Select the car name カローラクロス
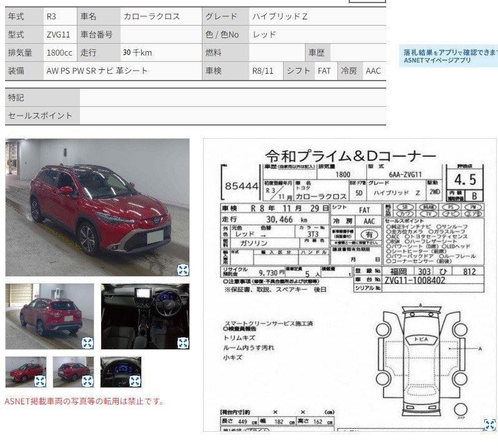The image size is (498, 448). pyautogui.click(x=151, y=16)
